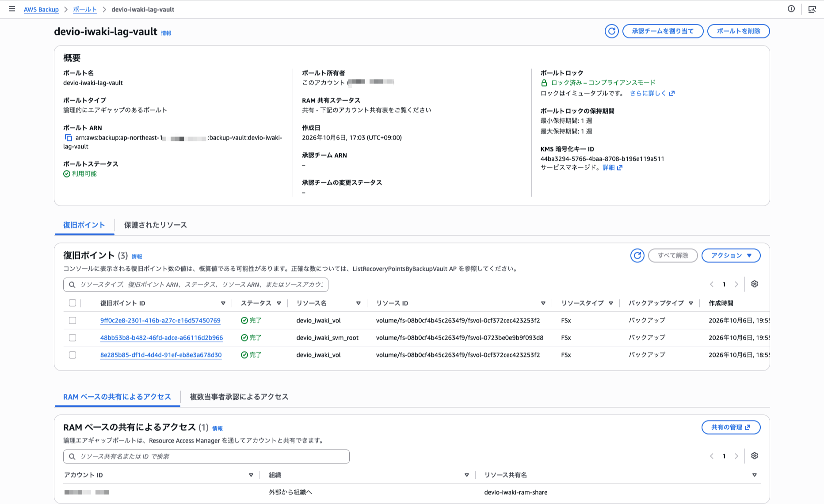Click resource ID ending fsvol-0723be0e9b9f093d8
Screen dimensions: 824x504
(x=460, y=337)
